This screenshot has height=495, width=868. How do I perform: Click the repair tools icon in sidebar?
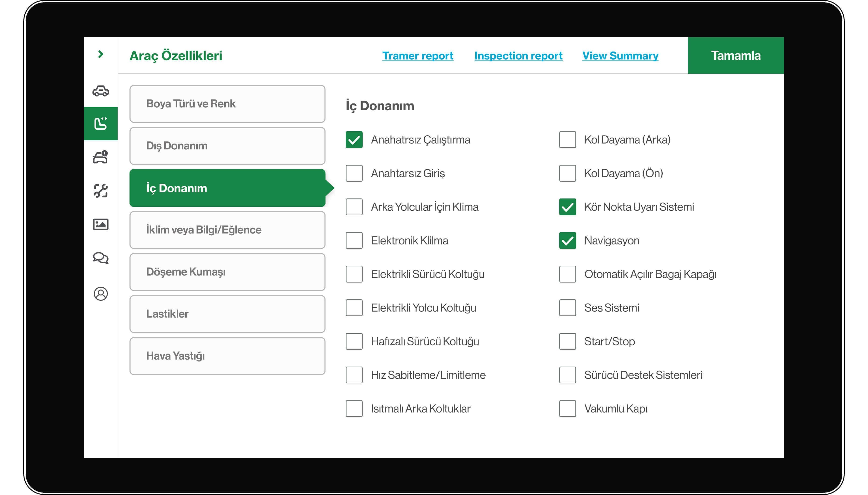point(100,191)
